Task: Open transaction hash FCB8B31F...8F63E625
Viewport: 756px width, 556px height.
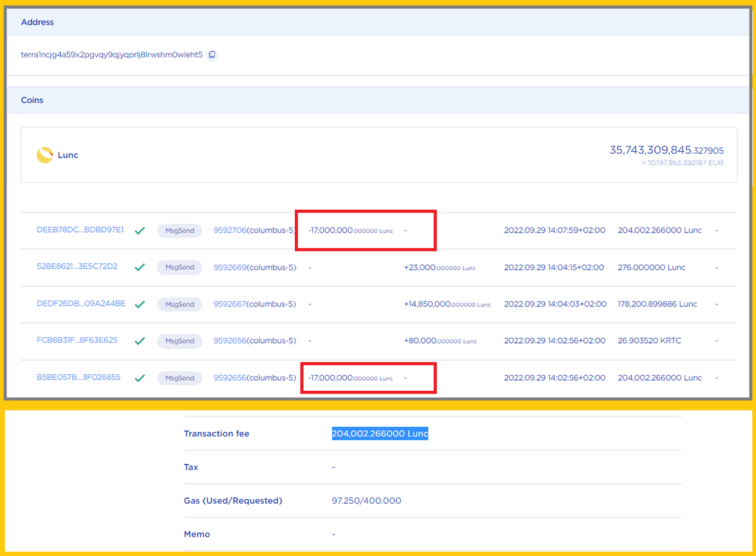Action: pyautogui.click(x=77, y=340)
